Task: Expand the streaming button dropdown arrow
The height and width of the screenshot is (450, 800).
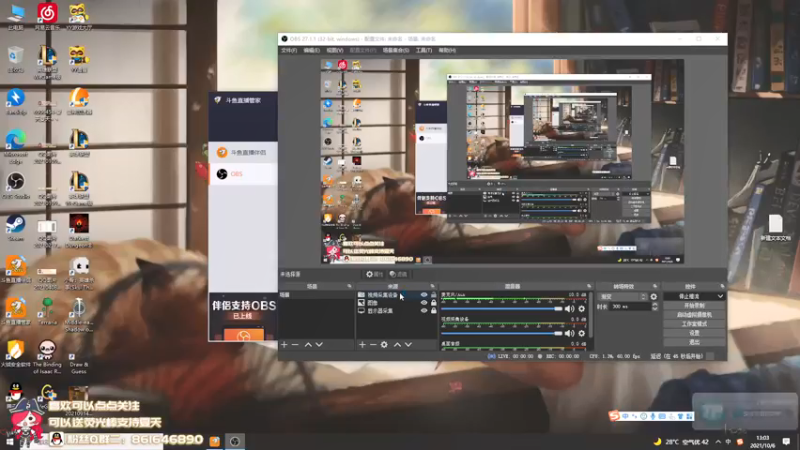Action: 720,296
